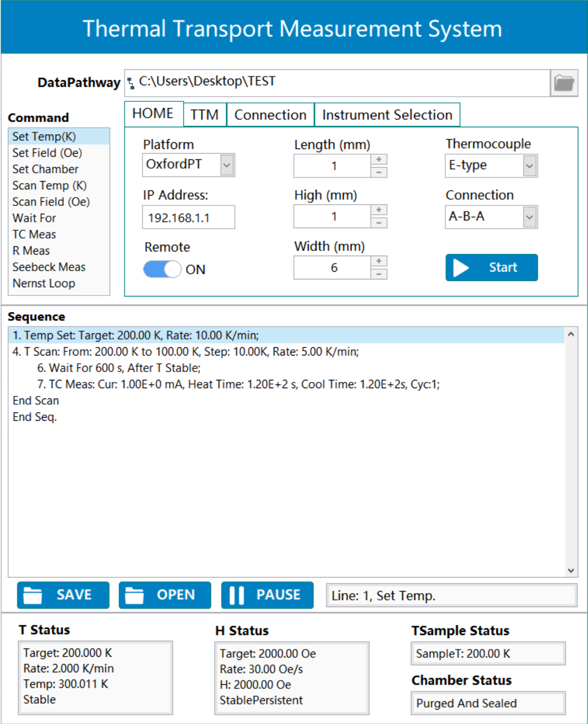Open the Instrument Selection tab
This screenshot has height=724, width=588.
[x=387, y=115]
